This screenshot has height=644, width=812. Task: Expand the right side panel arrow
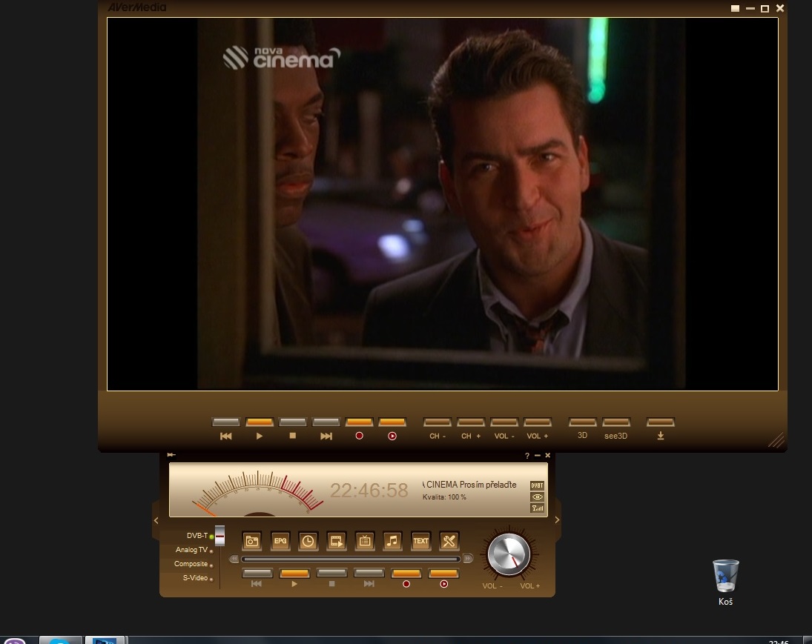(557, 520)
